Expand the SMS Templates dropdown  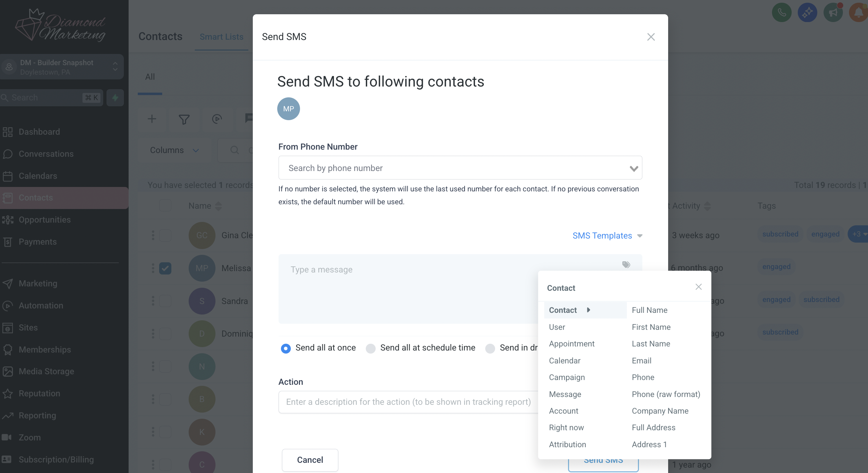coord(607,235)
